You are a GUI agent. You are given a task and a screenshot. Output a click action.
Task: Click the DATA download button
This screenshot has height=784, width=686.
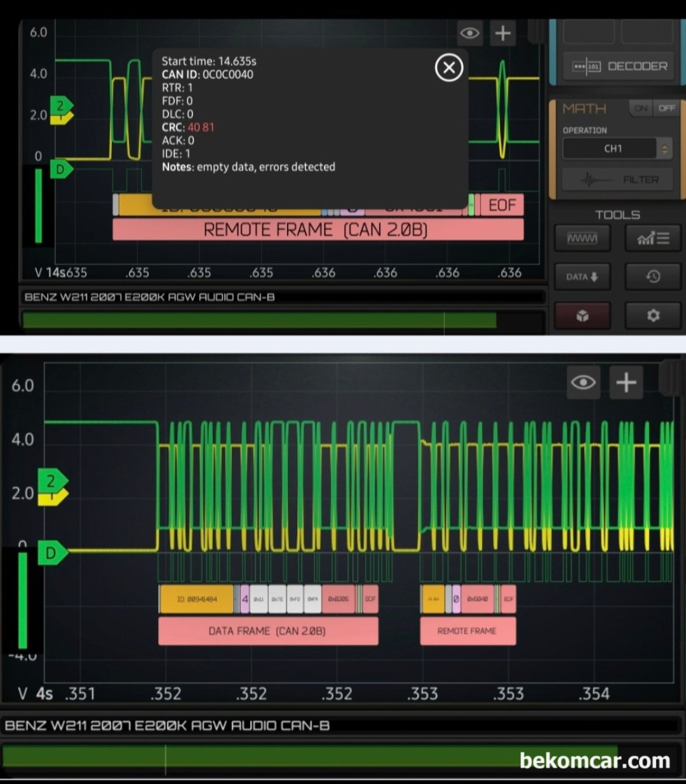click(x=582, y=277)
